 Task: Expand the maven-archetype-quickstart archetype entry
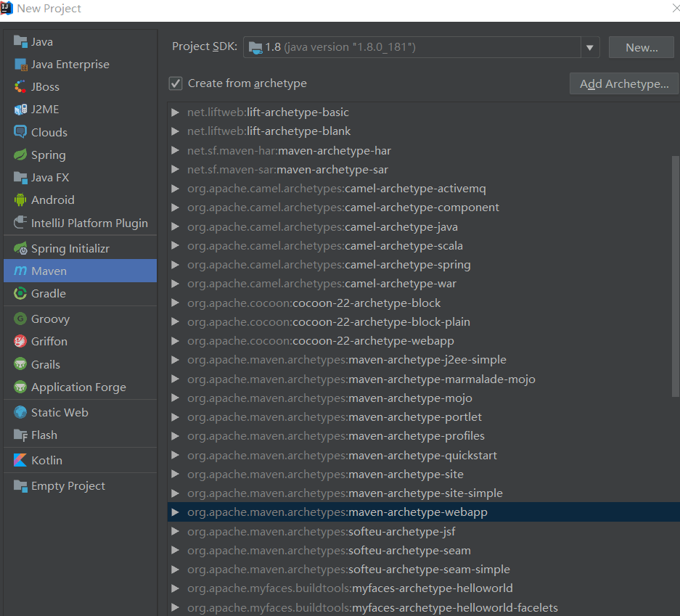(x=174, y=455)
